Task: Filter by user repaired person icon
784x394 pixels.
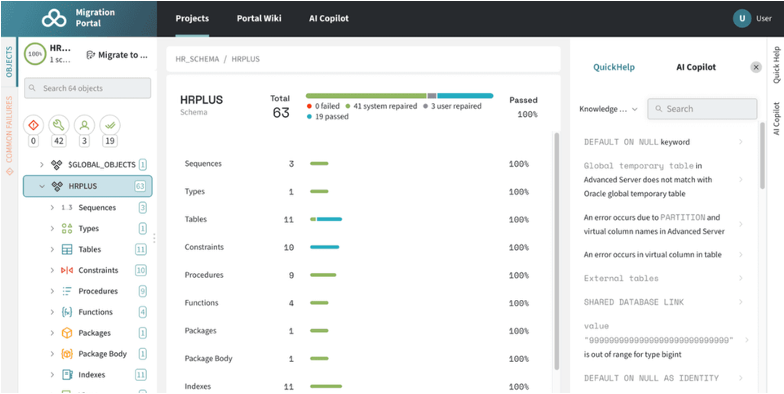Action: click(84, 125)
